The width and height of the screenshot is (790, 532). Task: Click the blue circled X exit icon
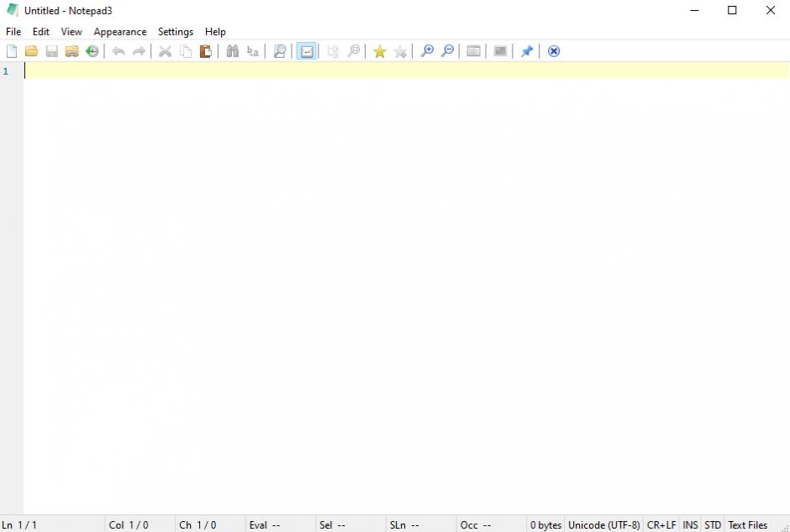(x=554, y=51)
